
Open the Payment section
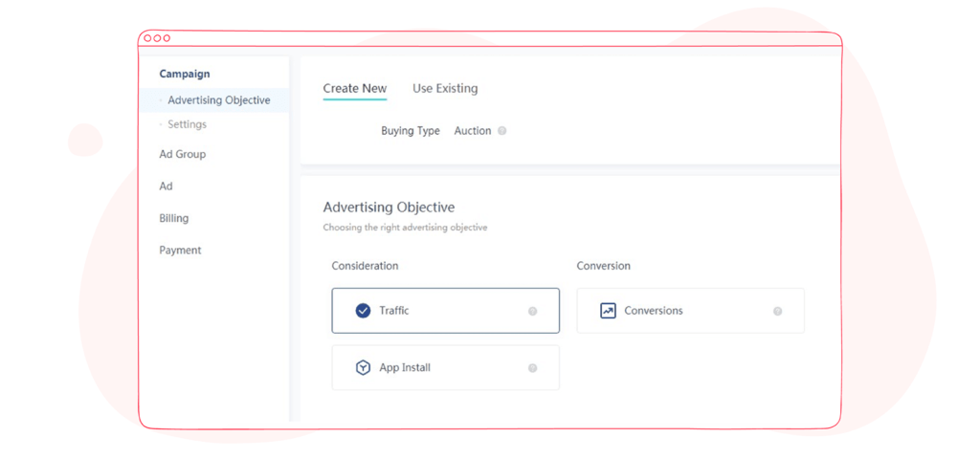tap(180, 250)
